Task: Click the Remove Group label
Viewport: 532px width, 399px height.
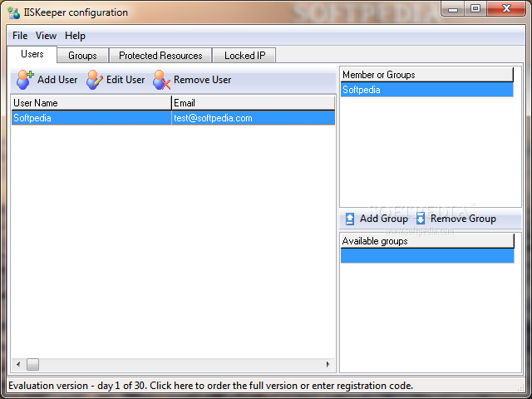Action: 463,219
